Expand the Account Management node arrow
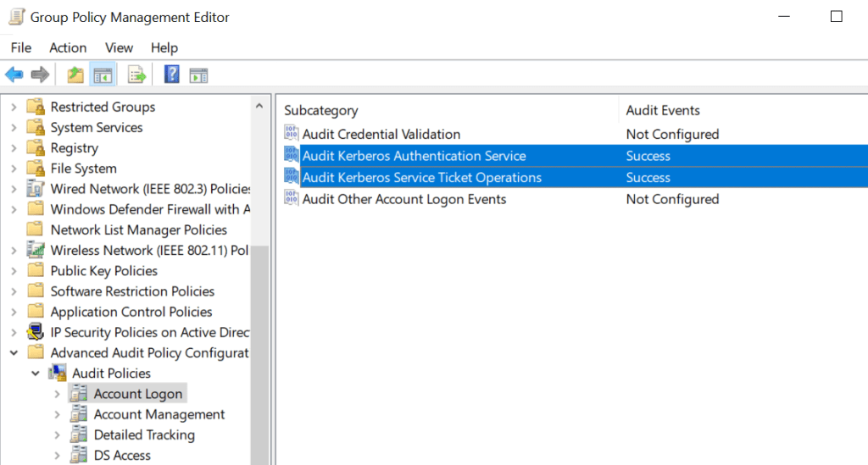The height and width of the screenshot is (465, 868). [57, 414]
